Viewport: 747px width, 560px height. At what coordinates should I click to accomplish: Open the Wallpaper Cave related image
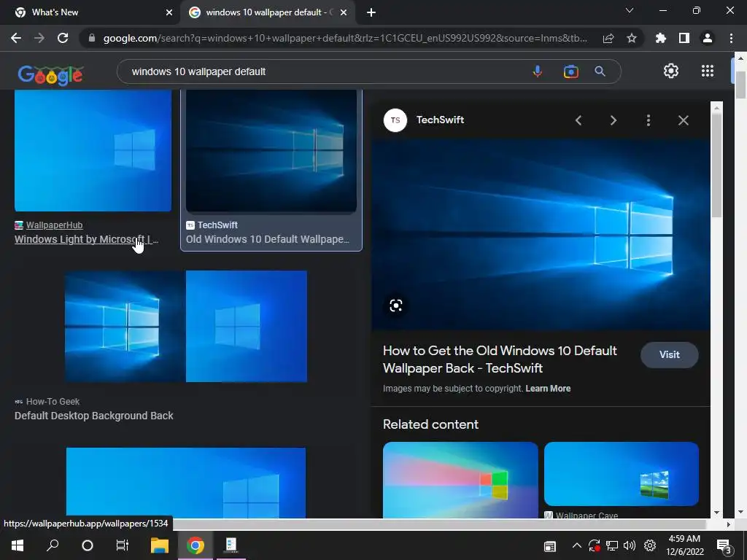point(622,474)
